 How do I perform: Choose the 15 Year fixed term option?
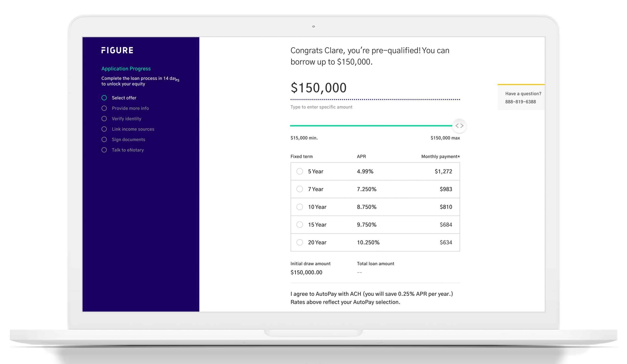point(300,225)
